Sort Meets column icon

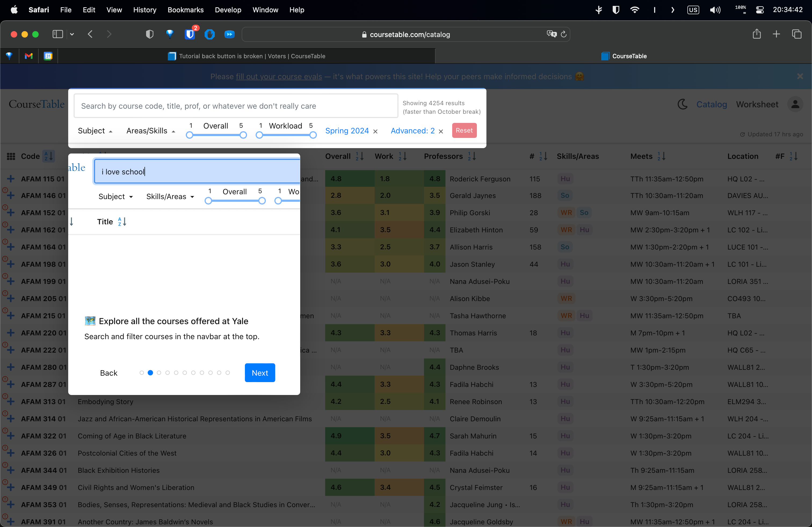[662, 156]
